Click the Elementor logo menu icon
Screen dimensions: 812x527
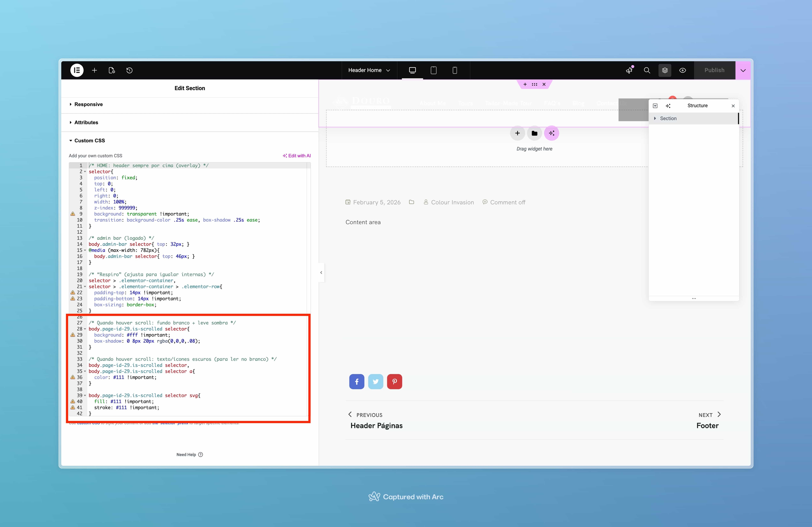tap(77, 70)
